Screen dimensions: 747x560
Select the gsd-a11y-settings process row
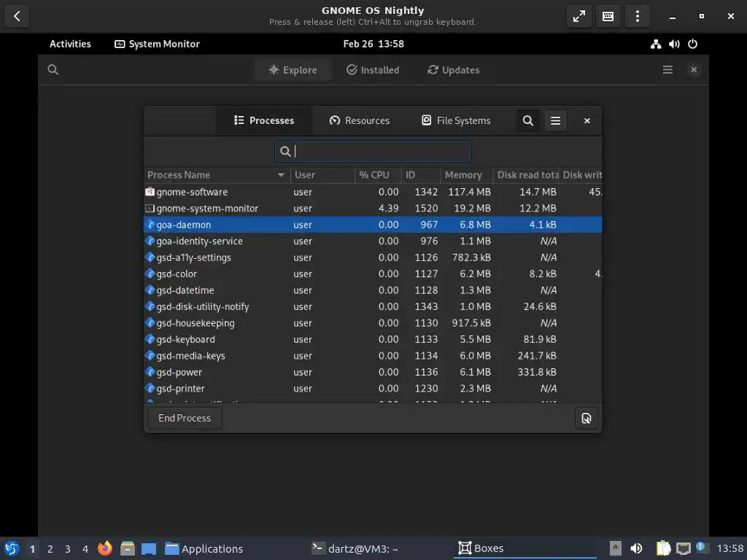click(373, 257)
